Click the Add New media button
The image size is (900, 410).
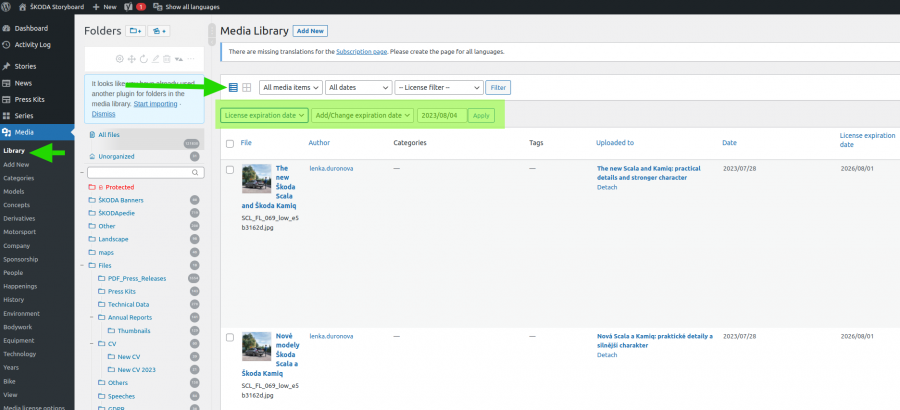(x=310, y=31)
